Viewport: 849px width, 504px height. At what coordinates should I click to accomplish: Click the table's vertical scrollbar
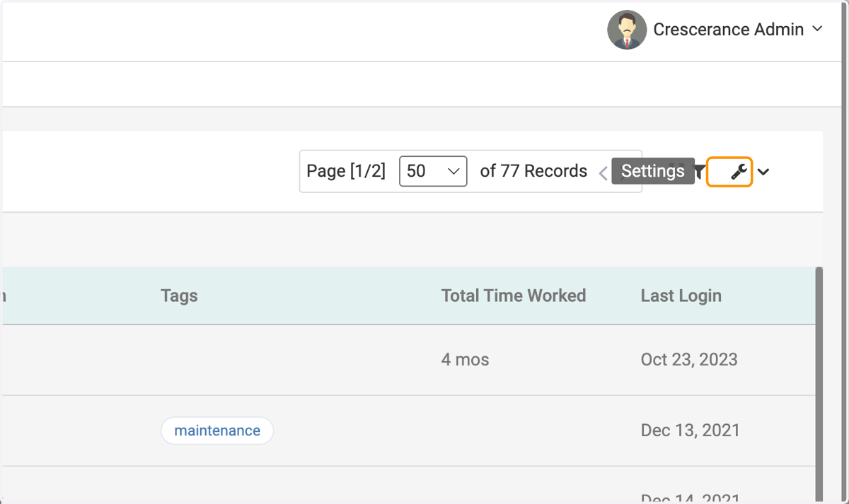[x=819, y=385]
